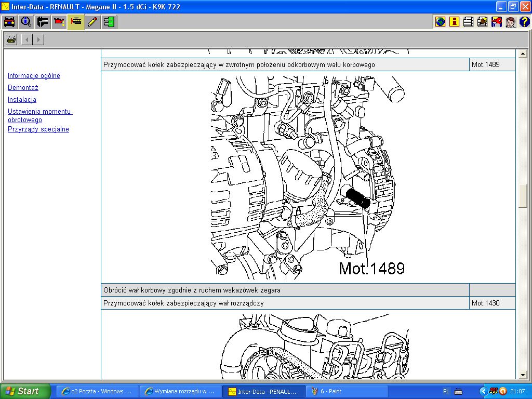The height and width of the screenshot is (399, 532).
Task: Open the globe icon in right toolbar
Action: tap(441, 22)
